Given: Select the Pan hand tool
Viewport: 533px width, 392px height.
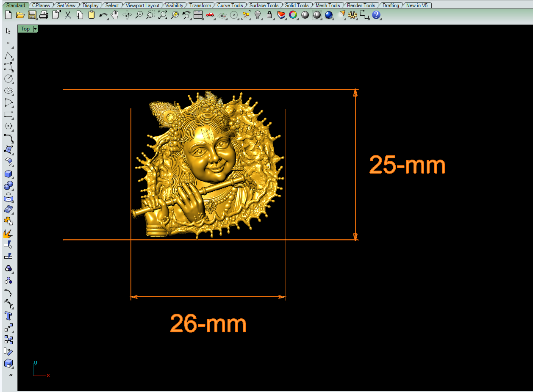Looking at the screenshot, I should [x=114, y=15].
